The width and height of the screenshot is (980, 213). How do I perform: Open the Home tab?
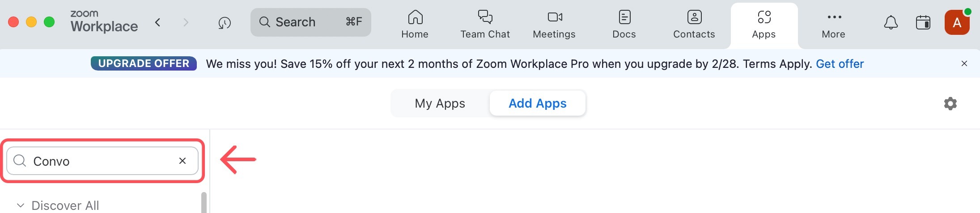[415, 25]
